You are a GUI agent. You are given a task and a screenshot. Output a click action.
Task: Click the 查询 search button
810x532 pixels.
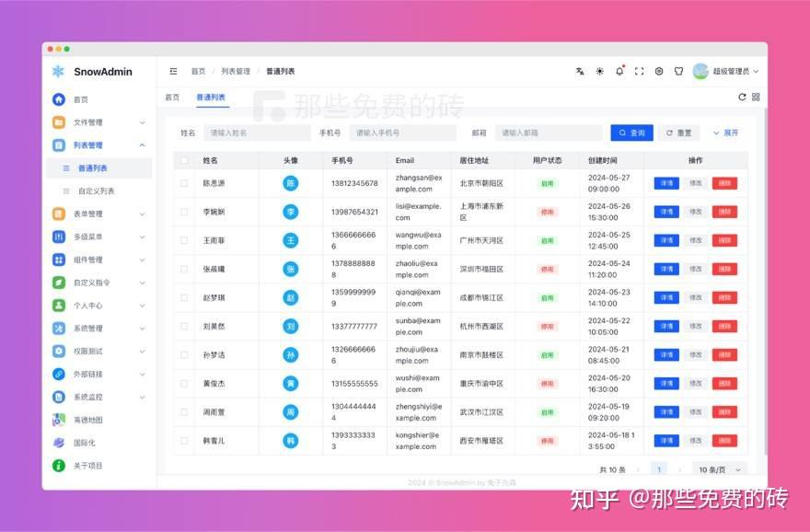coord(631,132)
